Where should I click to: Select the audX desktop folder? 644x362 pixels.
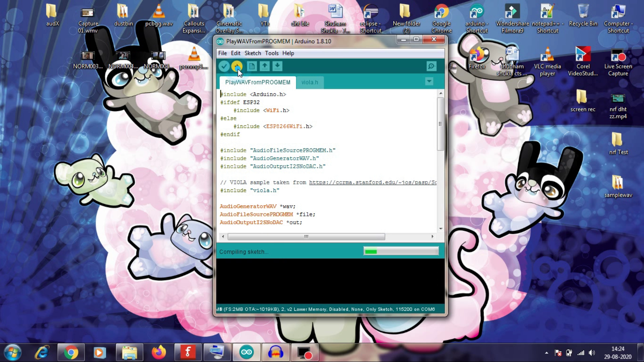(x=52, y=16)
